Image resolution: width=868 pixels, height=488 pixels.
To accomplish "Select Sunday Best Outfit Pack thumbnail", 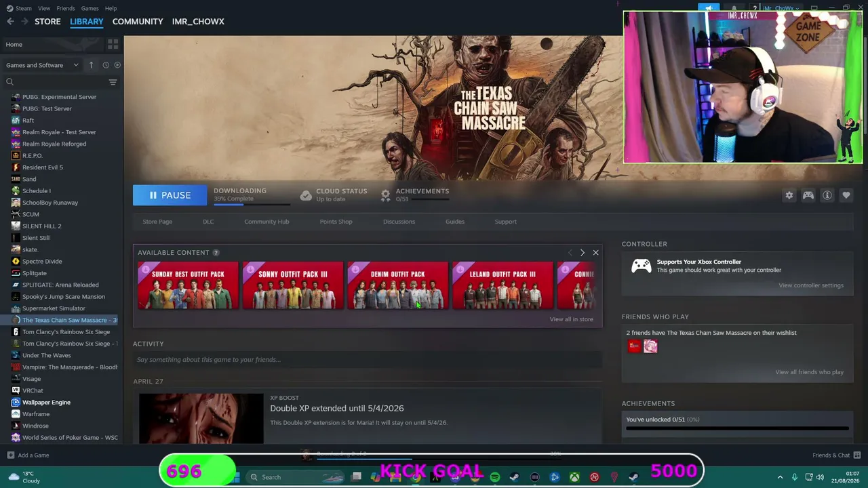I will 188,285.
